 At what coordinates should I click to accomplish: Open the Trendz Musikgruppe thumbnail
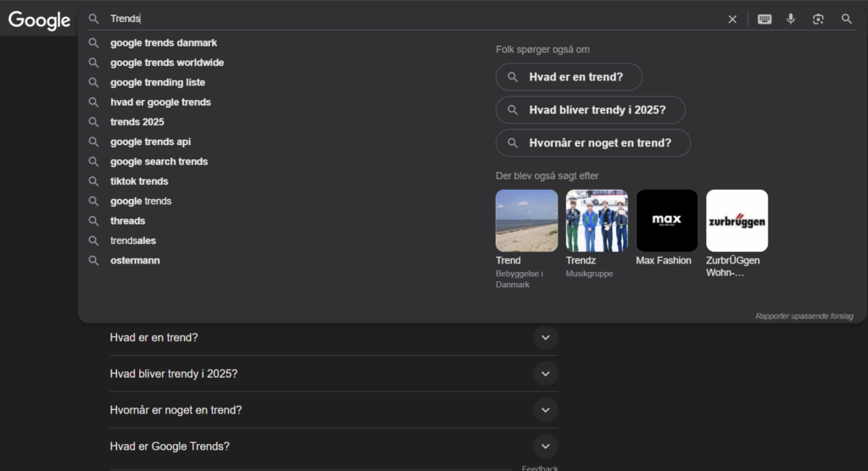(597, 221)
